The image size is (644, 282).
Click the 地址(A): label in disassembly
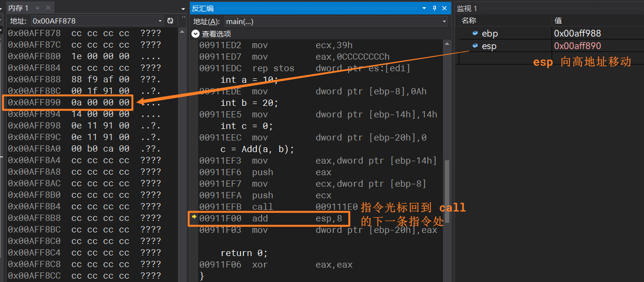tap(206, 21)
